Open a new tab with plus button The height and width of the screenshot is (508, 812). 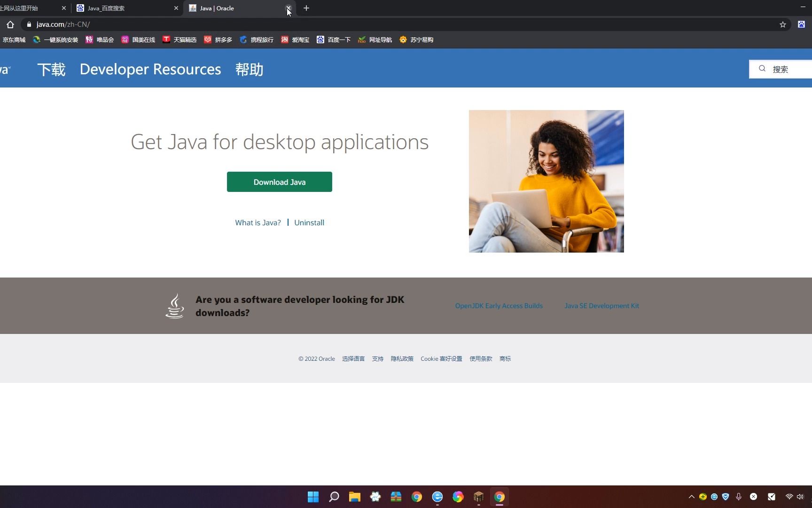pyautogui.click(x=306, y=8)
